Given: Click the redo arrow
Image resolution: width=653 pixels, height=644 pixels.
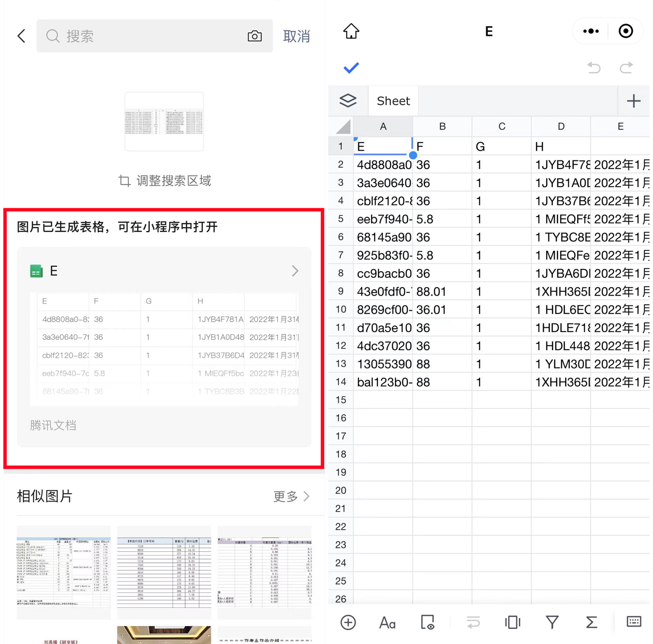Looking at the screenshot, I should pos(626,68).
